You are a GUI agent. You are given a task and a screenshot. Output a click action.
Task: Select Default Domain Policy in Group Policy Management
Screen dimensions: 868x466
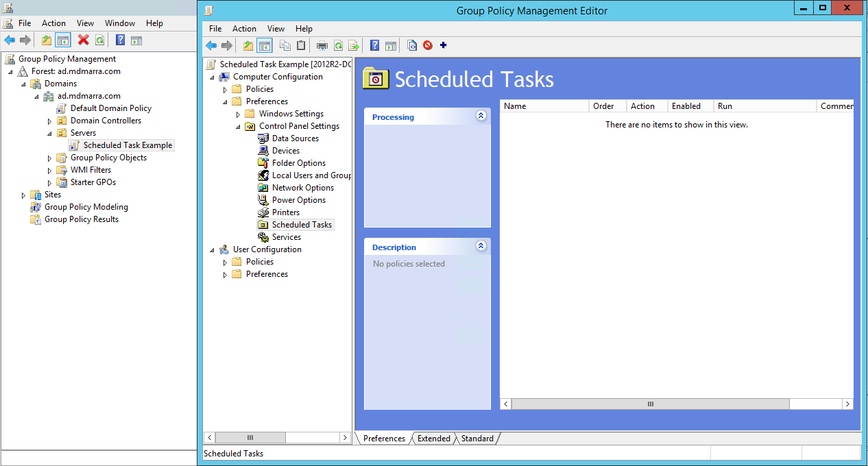(110, 108)
